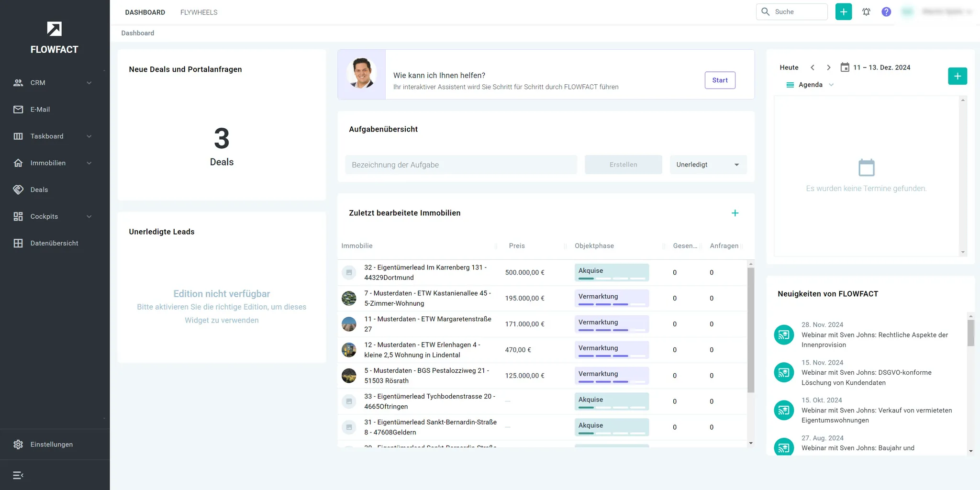
Task: Open the notifications bell
Action: 866,11
